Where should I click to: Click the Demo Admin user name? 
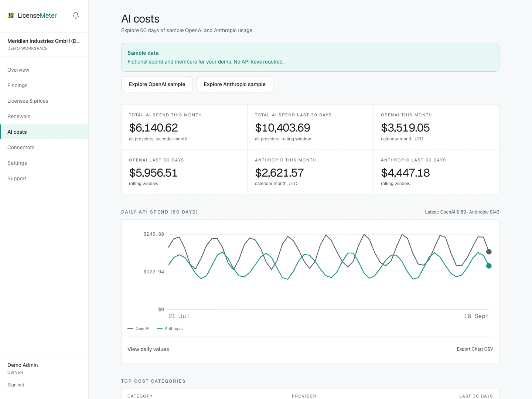click(x=23, y=365)
